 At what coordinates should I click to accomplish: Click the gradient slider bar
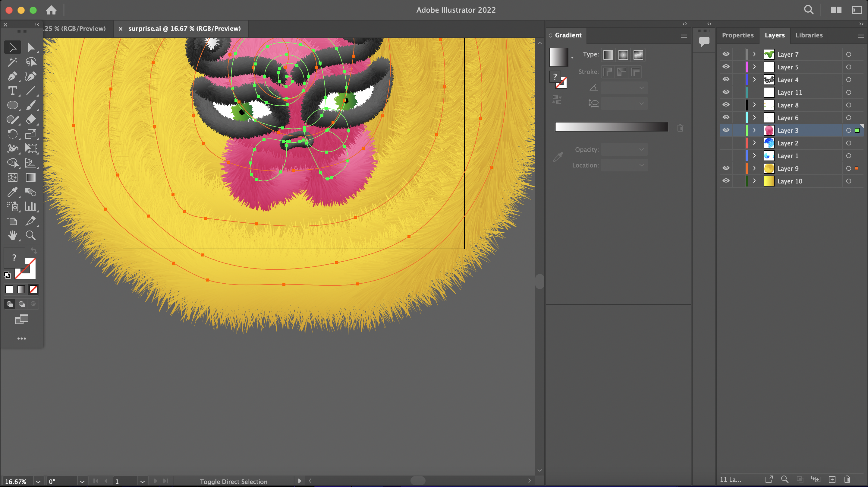pyautogui.click(x=611, y=127)
